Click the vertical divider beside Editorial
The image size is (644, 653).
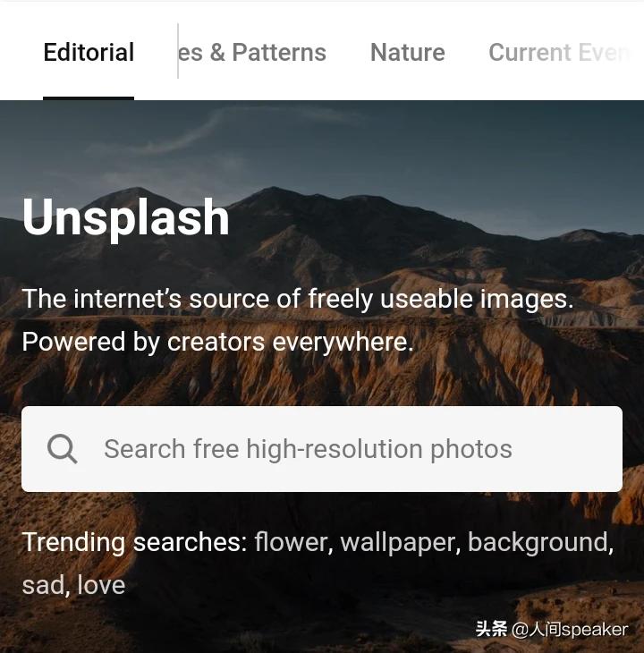(x=178, y=51)
